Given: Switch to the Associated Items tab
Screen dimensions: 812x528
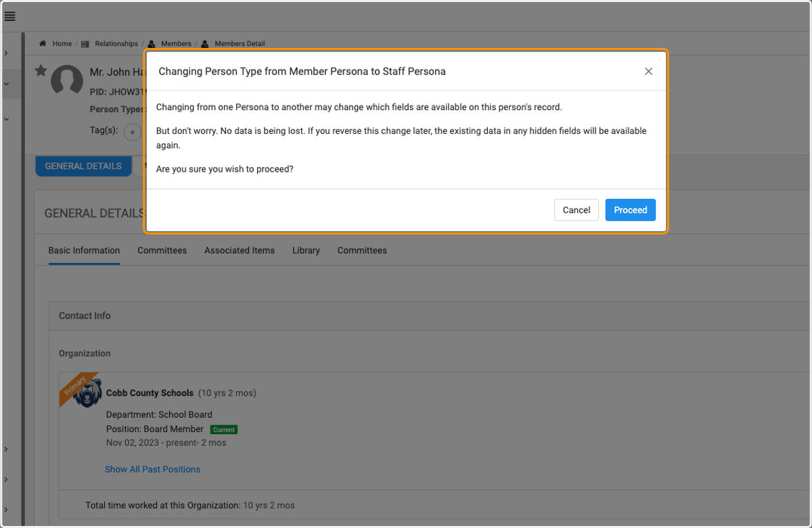Looking at the screenshot, I should pos(240,250).
